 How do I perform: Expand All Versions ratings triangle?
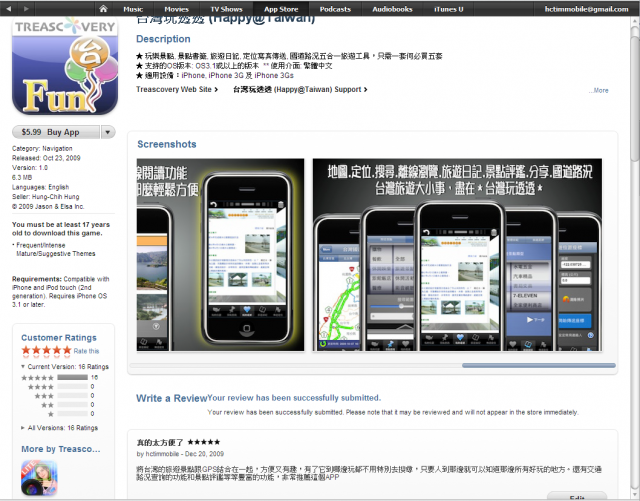point(23,428)
